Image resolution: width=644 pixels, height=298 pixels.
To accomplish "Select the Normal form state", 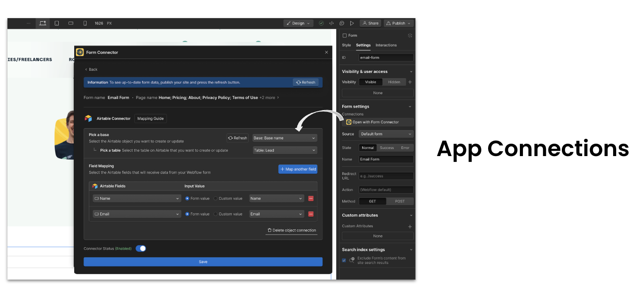I will pyautogui.click(x=367, y=148).
